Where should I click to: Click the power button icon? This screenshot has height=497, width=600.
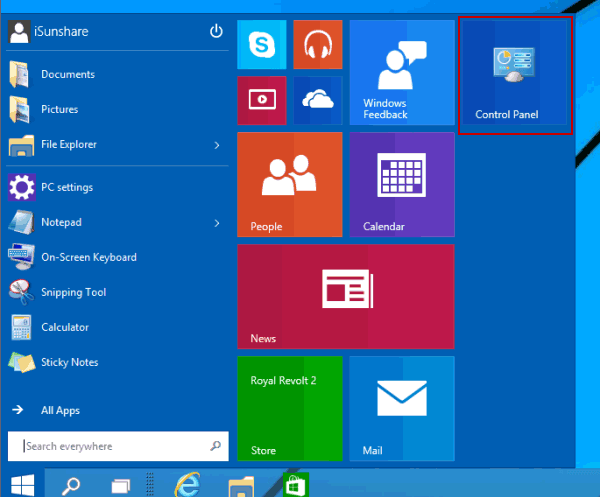pyautogui.click(x=216, y=31)
